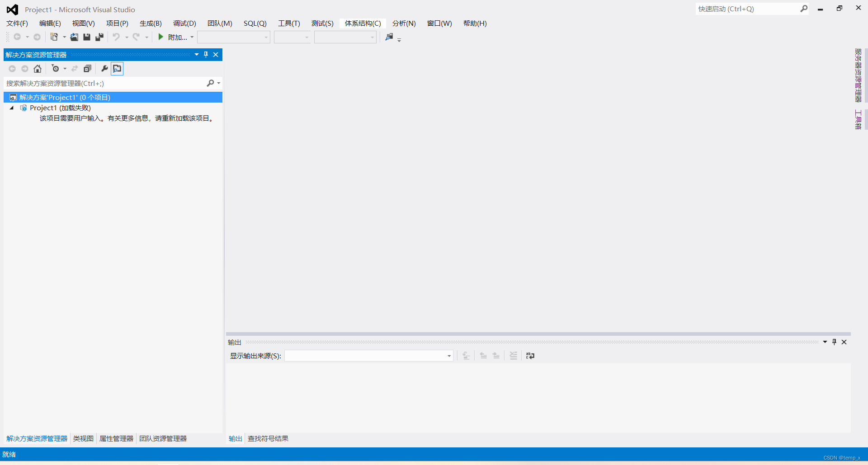The height and width of the screenshot is (465, 868).
Task: Click the Collapse All icon in Solution Explorer
Action: click(x=88, y=69)
